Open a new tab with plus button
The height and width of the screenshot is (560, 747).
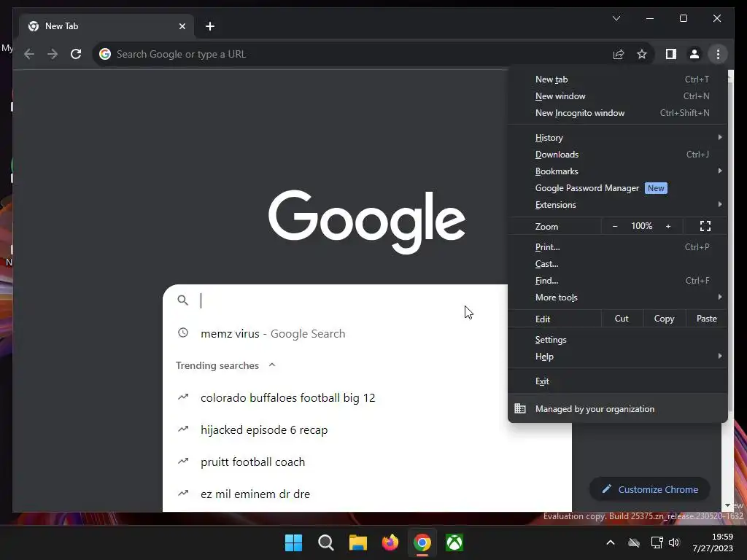(210, 26)
